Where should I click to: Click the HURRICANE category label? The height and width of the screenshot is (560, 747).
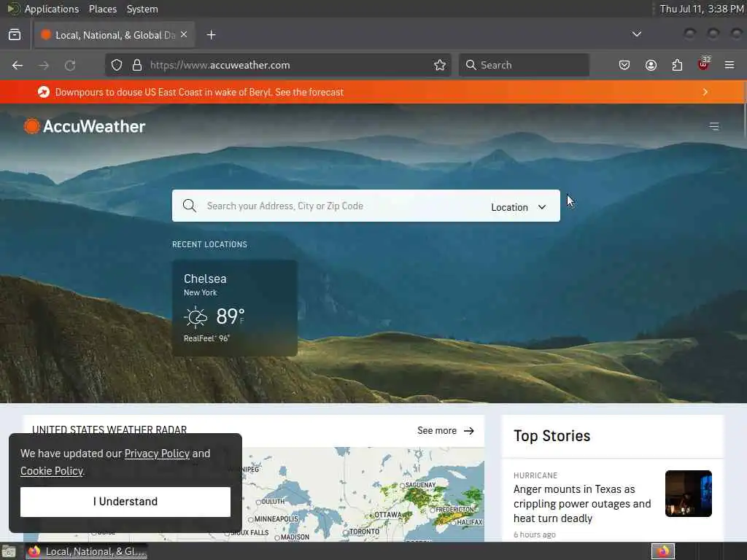click(x=535, y=475)
